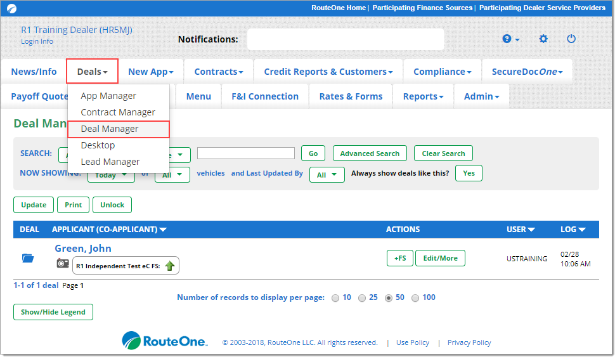
Task: Choose Lead Manager from Deals menu
Action: click(110, 162)
